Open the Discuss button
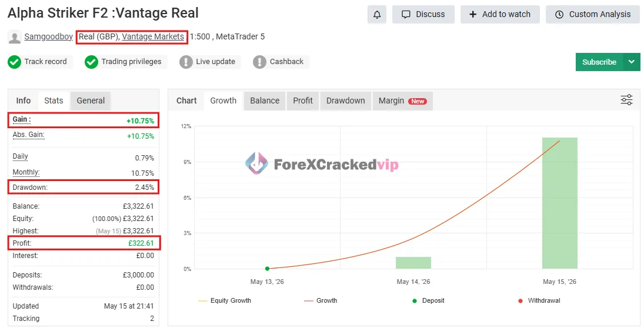This screenshot has width=644, height=328. (423, 14)
